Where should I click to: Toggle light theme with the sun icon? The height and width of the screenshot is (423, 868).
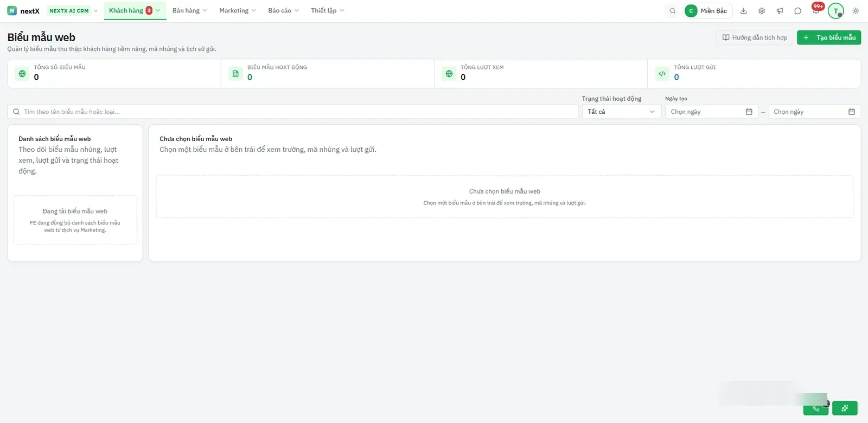[856, 11]
